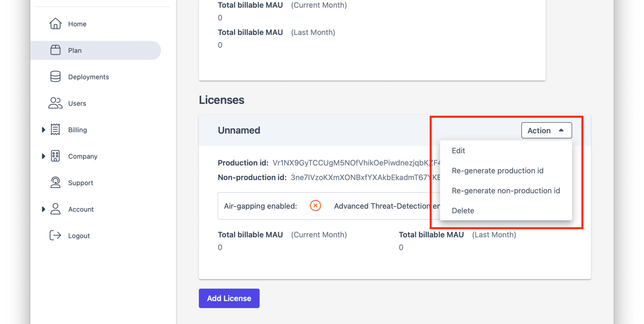Click the Support headset icon
The width and height of the screenshot is (644, 324).
click(x=55, y=182)
